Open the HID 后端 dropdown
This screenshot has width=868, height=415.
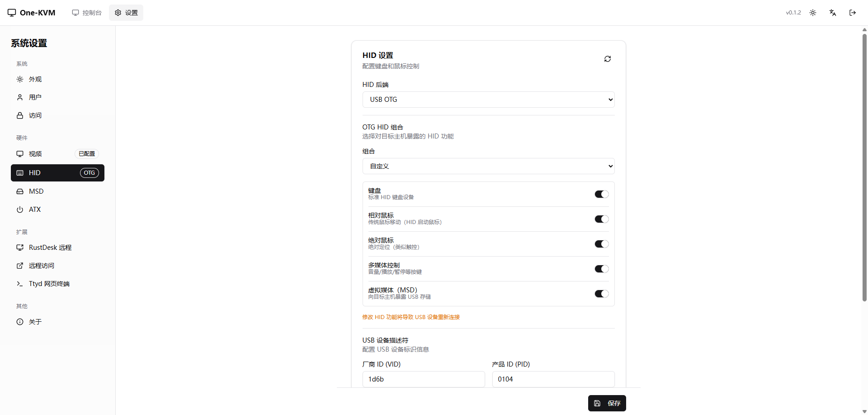point(488,100)
